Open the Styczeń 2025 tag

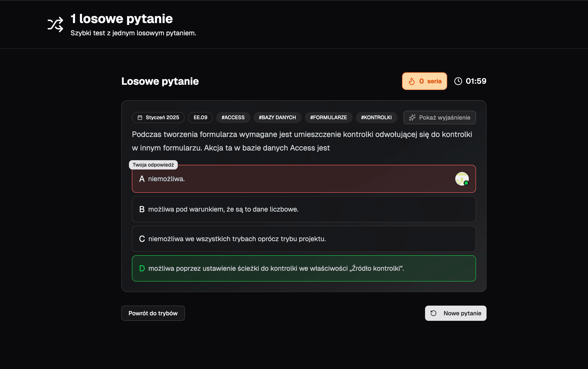(x=158, y=118)
